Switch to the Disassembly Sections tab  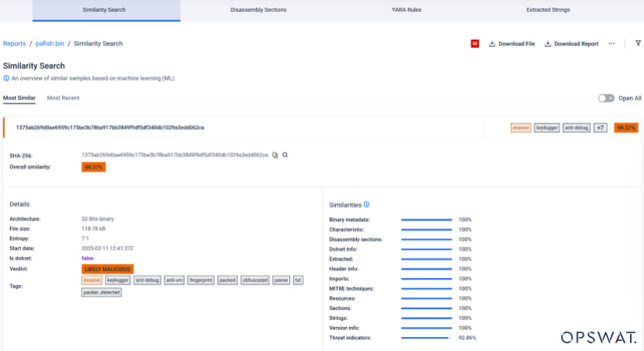(x=258, y=10)
